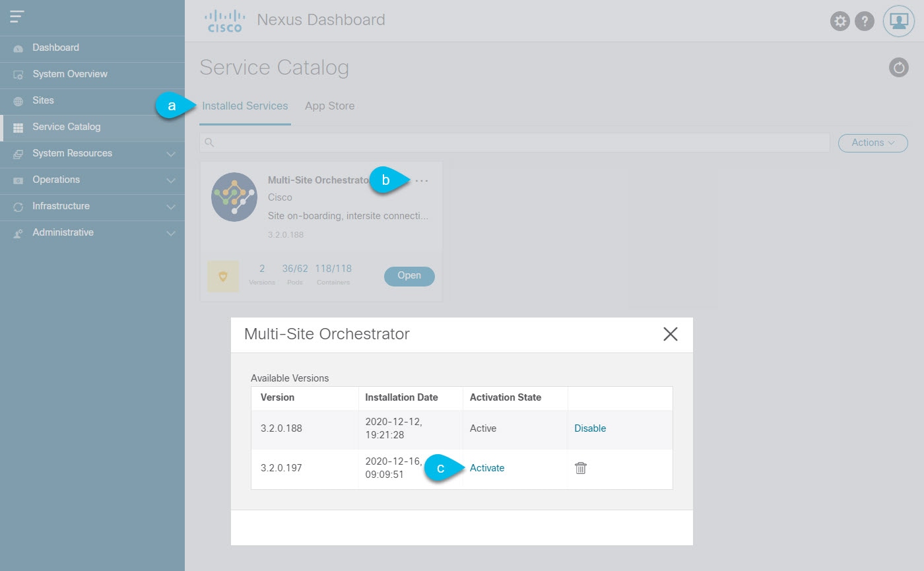Click the Version column header
The image size is (924, 571).
click(x=278, y=397)
